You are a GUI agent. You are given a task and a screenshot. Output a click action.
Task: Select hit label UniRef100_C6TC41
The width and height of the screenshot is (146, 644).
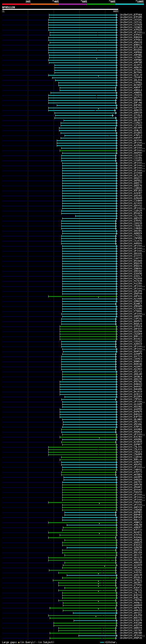click(131, 22)
